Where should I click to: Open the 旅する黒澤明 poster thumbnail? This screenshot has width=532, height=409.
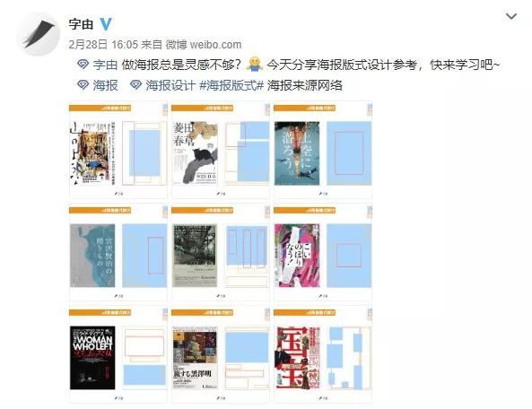tap(221, 355)
